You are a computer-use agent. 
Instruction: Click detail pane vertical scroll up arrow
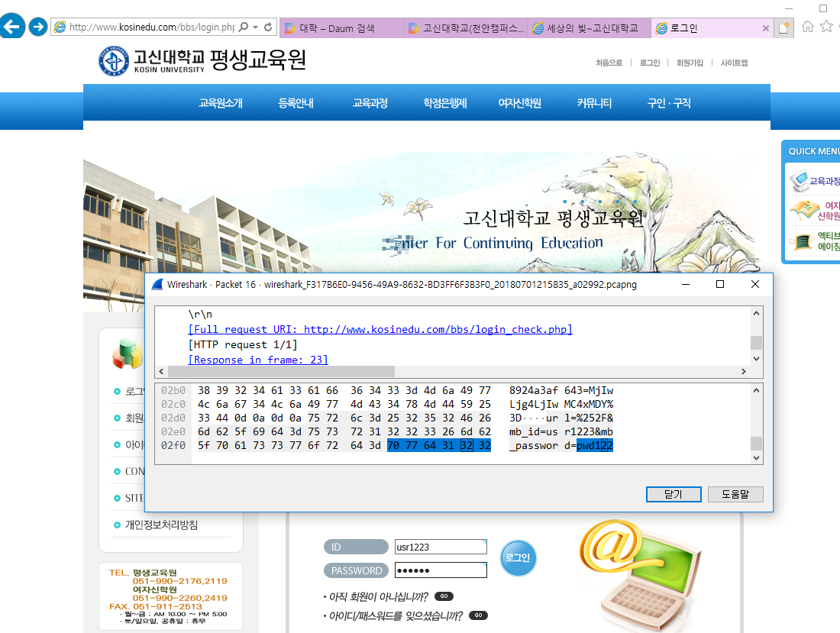(x=757, y=313)
